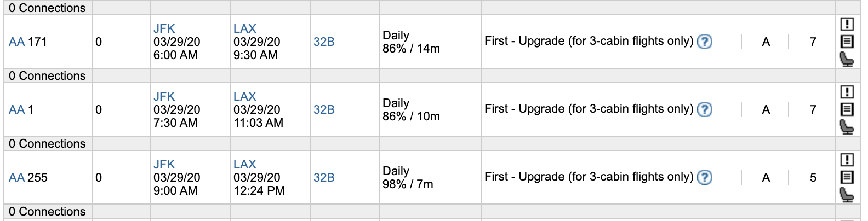Click help icon beside AA 255 upgrade class
Screen dimensions: 868x221
click(705, 177)
